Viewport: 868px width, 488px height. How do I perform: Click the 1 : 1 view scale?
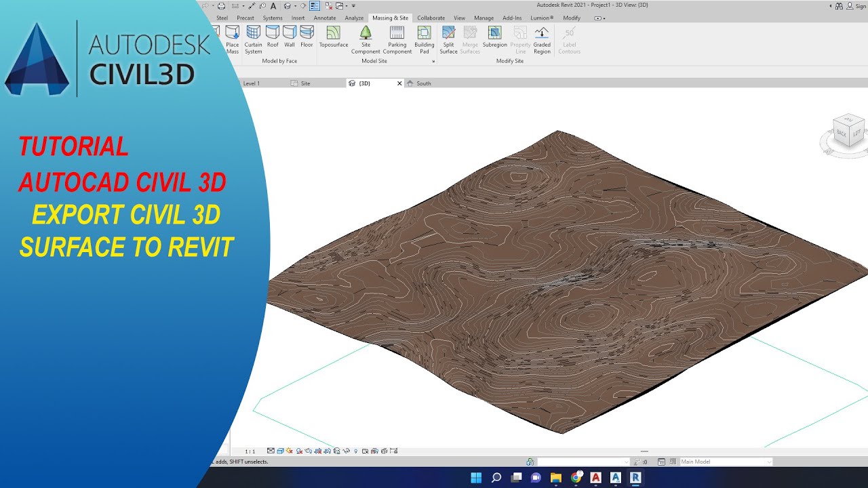click(250, 451)
